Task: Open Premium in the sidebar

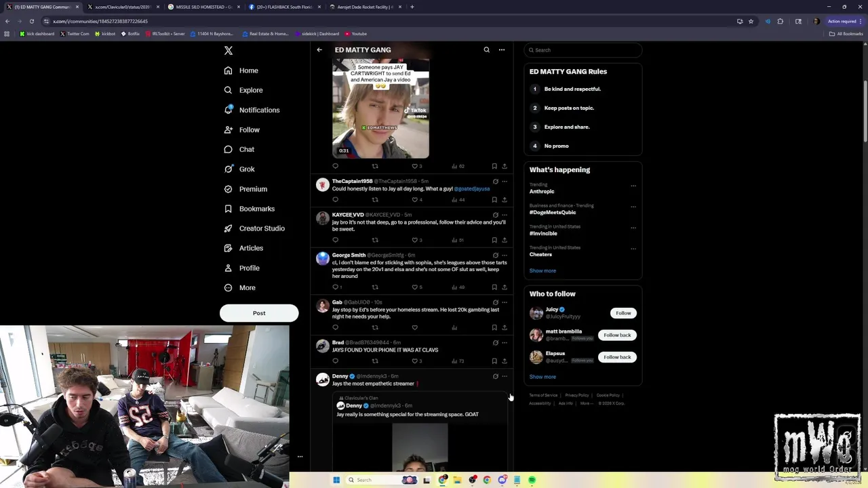Action: pyautogui.click(x=245, y=189)
